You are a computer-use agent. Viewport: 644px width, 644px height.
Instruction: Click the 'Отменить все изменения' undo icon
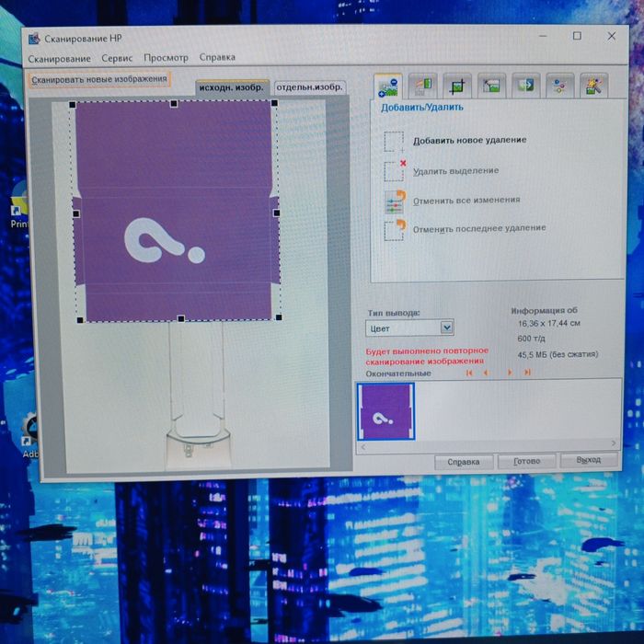coord(395,201)
